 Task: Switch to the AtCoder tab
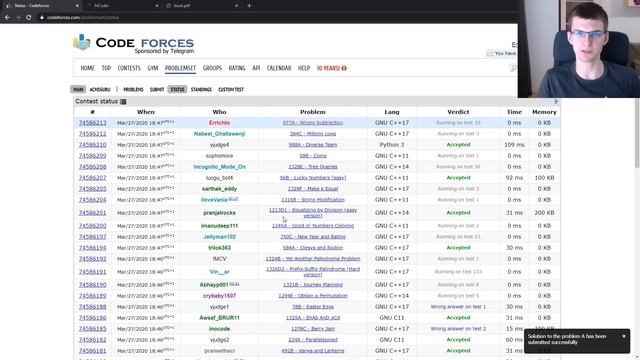(x=122, y=6)
